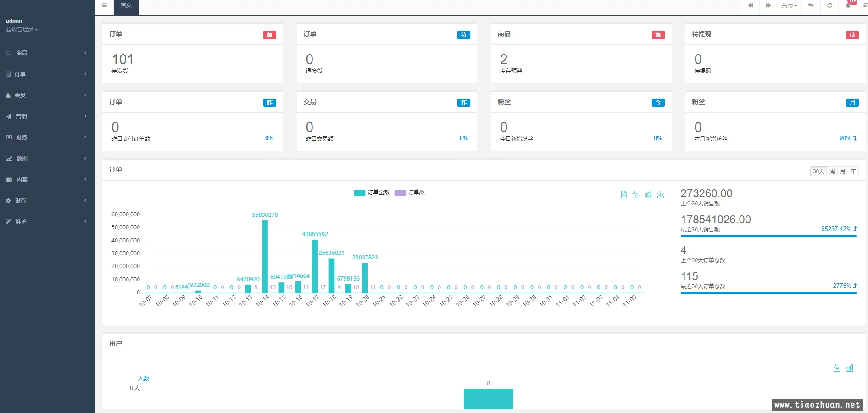Toggle the hamburger sidebar menu icon
This screenshot has width=868, height=413.
(x=104, y=6)
